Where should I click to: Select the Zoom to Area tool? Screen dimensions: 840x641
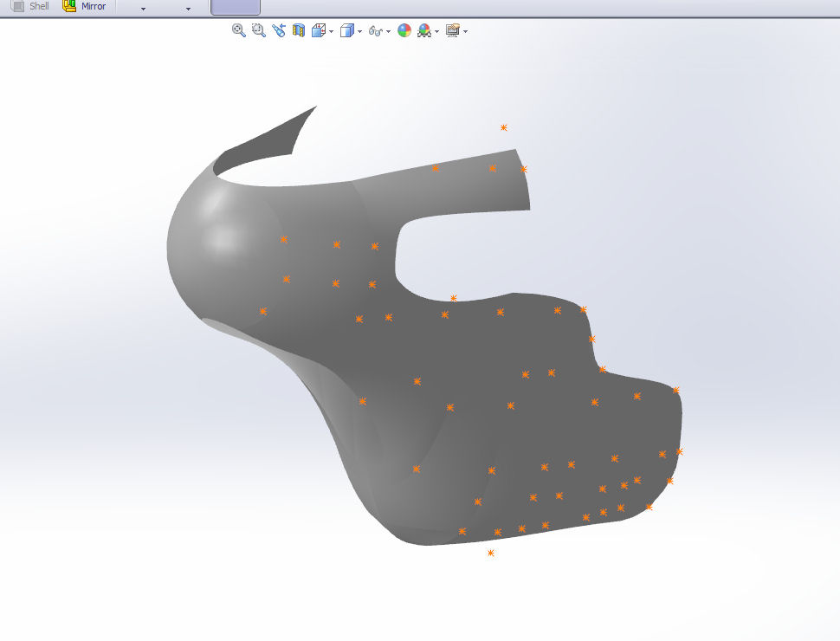(x=258, y=30)
